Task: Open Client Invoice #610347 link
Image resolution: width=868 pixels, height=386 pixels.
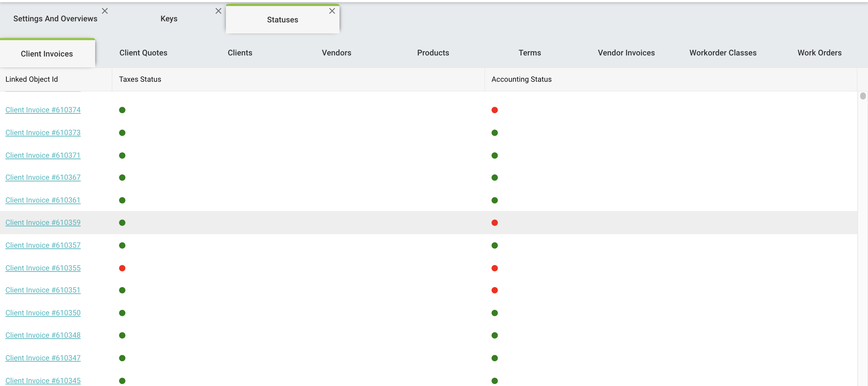Action: pyautogui.click(x=43, y=358)
